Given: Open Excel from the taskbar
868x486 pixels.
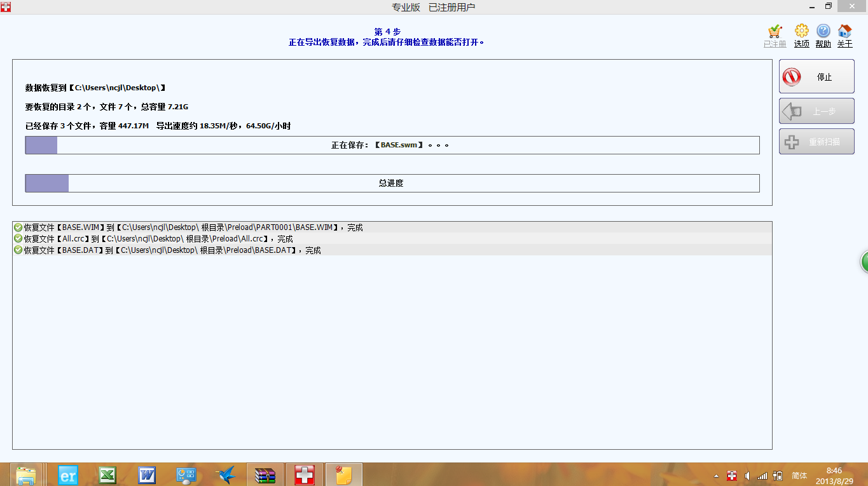Looking at the screenshot, I should [107, 475].
